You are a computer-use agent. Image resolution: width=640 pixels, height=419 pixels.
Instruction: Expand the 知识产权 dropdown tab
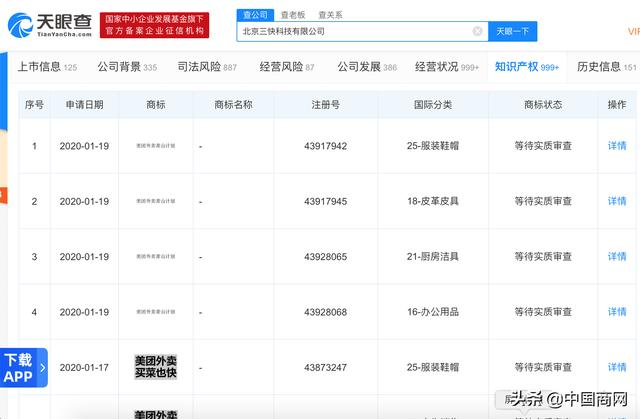527,67
